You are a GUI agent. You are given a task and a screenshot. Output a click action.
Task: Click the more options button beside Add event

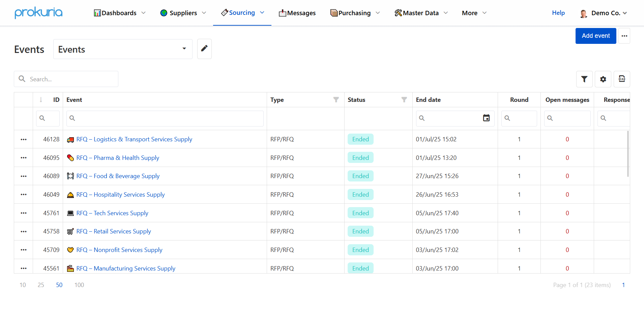(x=624, y=36)
